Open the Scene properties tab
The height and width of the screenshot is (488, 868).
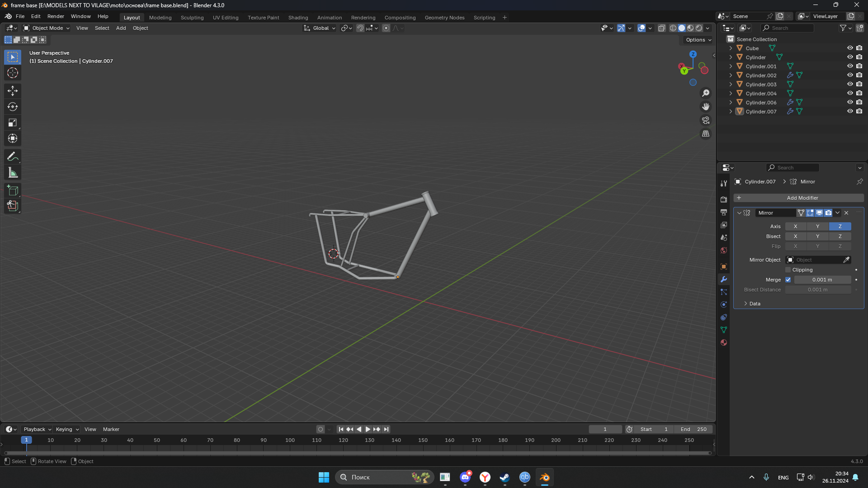[x=724, y=237]
